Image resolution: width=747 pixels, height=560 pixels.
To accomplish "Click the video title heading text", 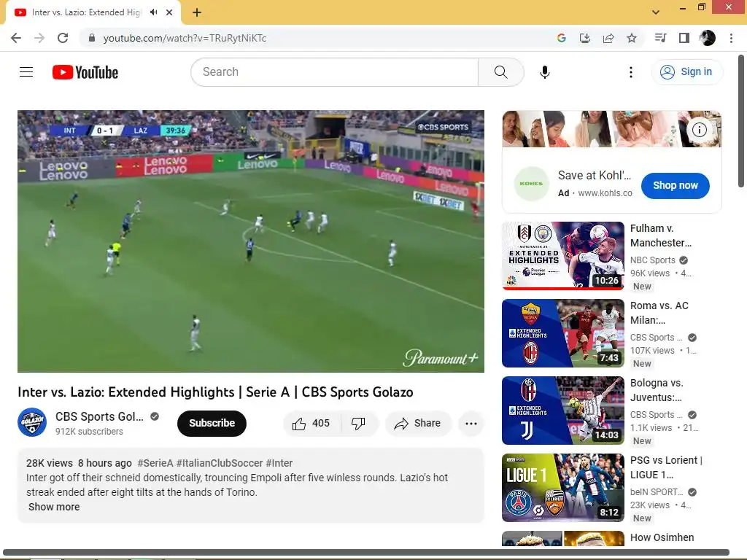I will (x=215, y=392).
